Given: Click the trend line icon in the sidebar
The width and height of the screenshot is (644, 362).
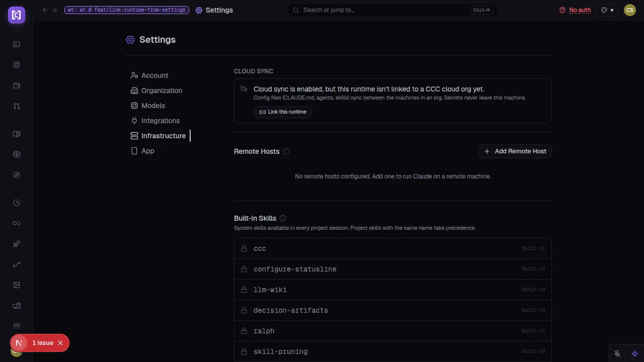Looking at the screenshot, I should coord(17,264).
